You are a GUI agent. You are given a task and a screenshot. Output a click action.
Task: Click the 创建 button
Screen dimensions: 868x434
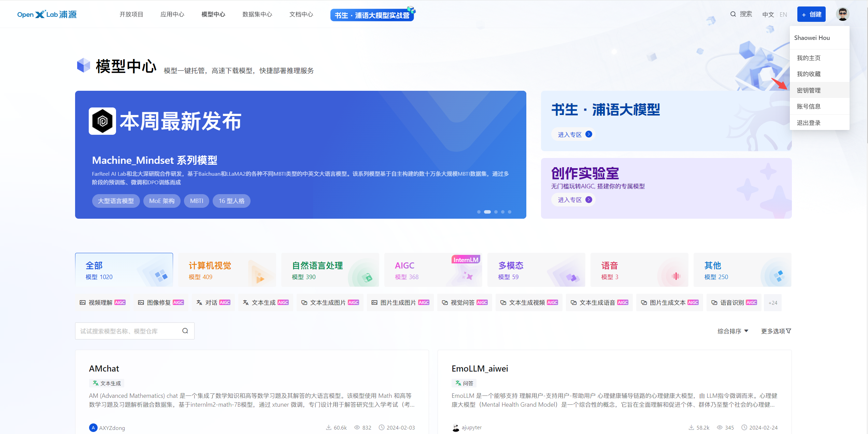pos(811,14)
